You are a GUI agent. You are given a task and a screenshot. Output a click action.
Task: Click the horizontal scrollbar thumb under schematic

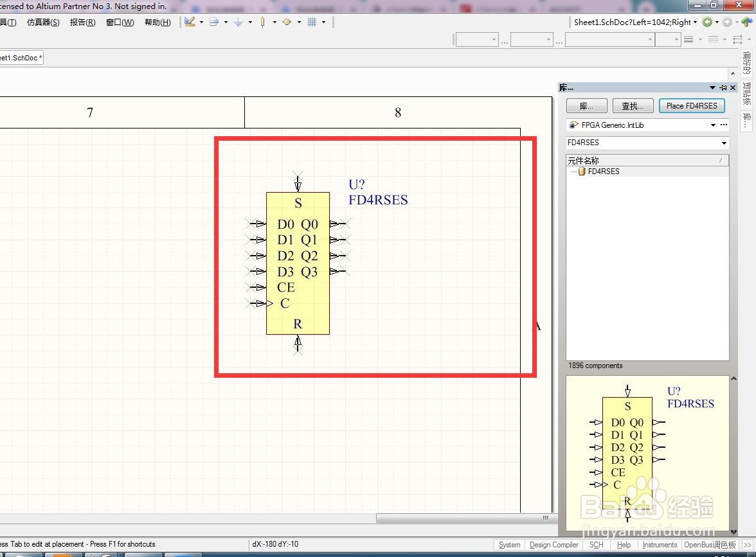[467, 518]
